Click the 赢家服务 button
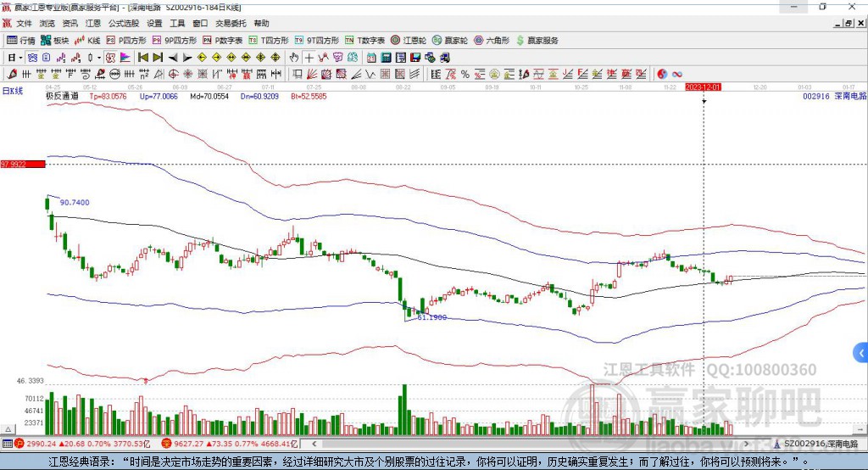Screen dimensions: 868x470 click(x=537, y=40)
